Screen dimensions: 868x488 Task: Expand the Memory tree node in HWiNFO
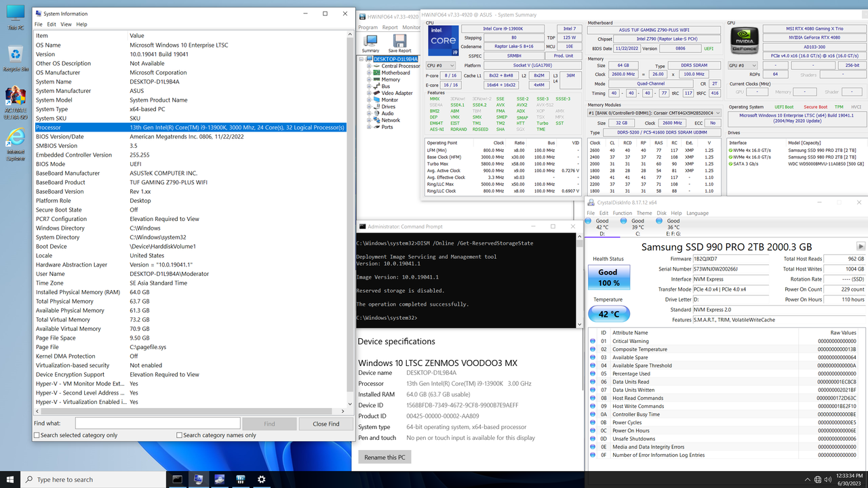pos(370,79)
